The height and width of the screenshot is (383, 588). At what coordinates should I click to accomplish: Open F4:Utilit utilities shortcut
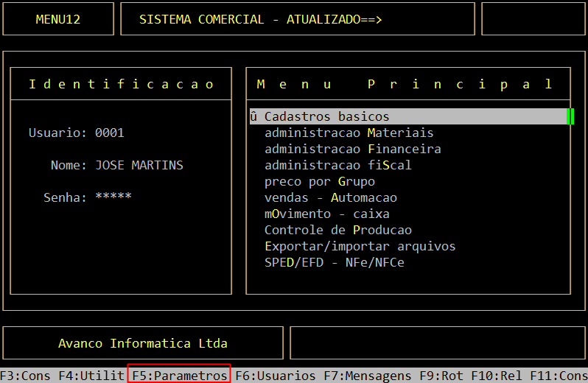click(x=91, y=376)
